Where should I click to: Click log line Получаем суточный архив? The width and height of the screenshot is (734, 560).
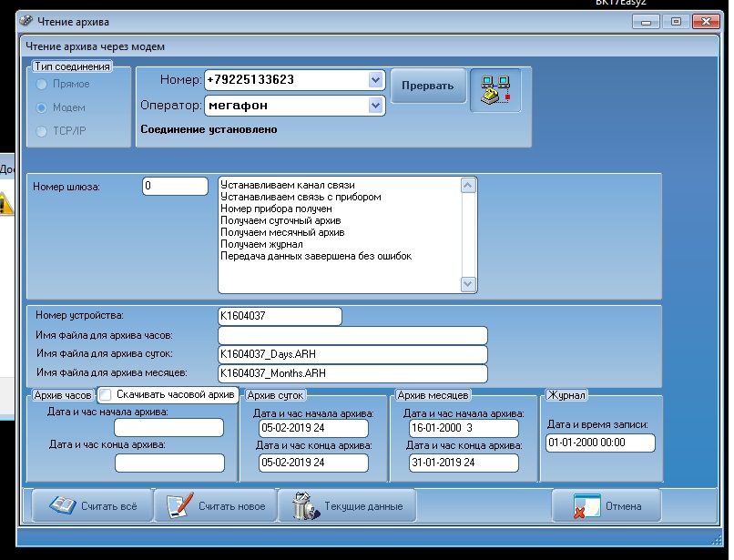[x=280, y=220]
